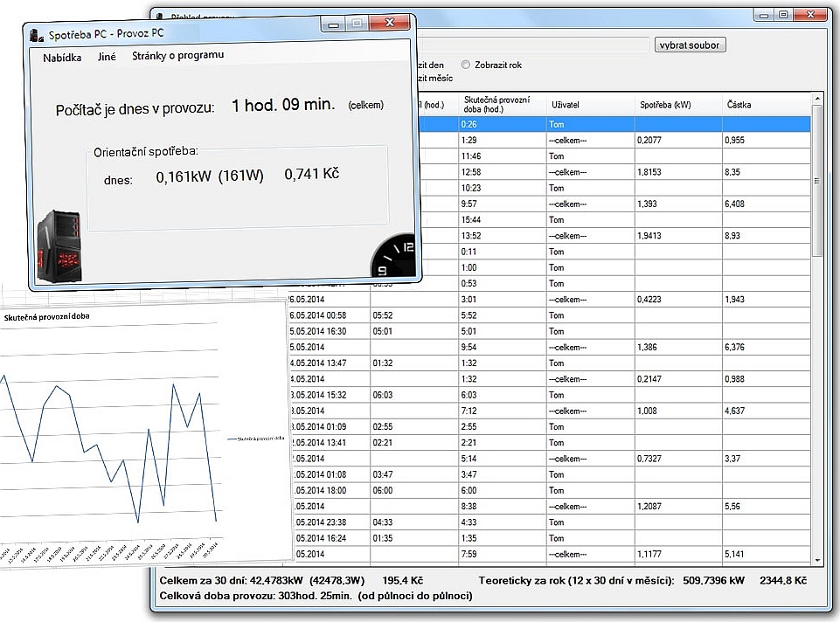The height and width of the screenshot is (622, 840).
Task: Click cell with amount 8,35
Action: tap(767, 172)
